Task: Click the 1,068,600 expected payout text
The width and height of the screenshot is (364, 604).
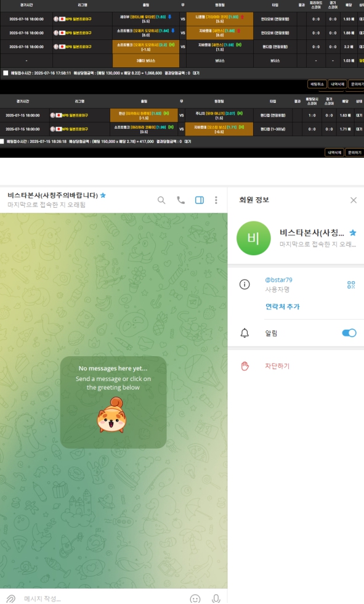Action: pyautogui.click(x=153, y=73)
